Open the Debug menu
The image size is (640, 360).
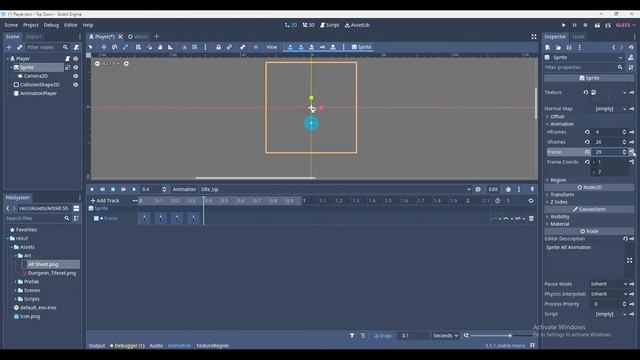[x=51, y=25]
